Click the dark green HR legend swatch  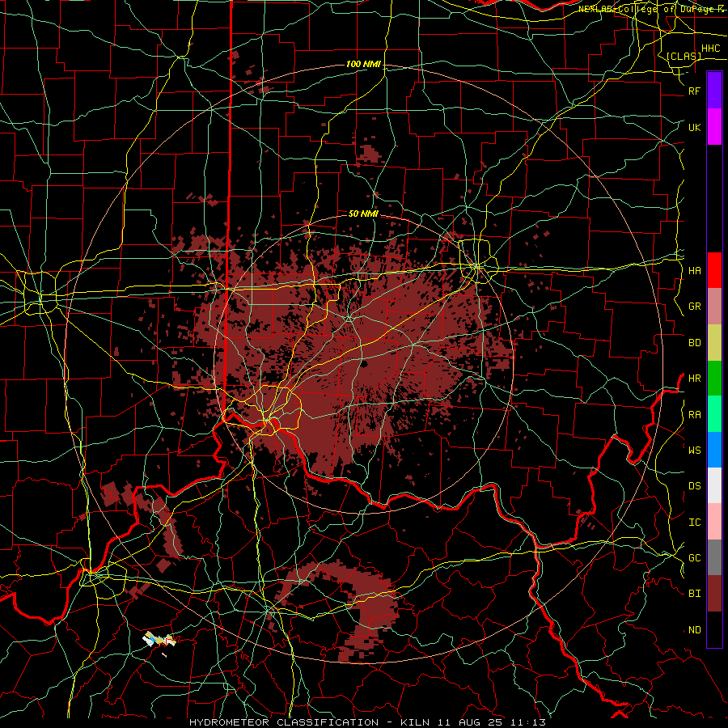[x=714, y=379]
